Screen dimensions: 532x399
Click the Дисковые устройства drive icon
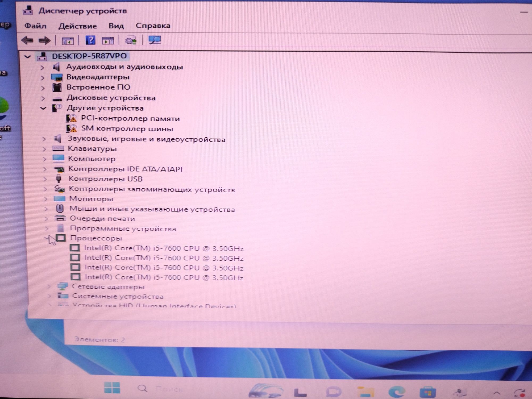click(x=57, y=99)
